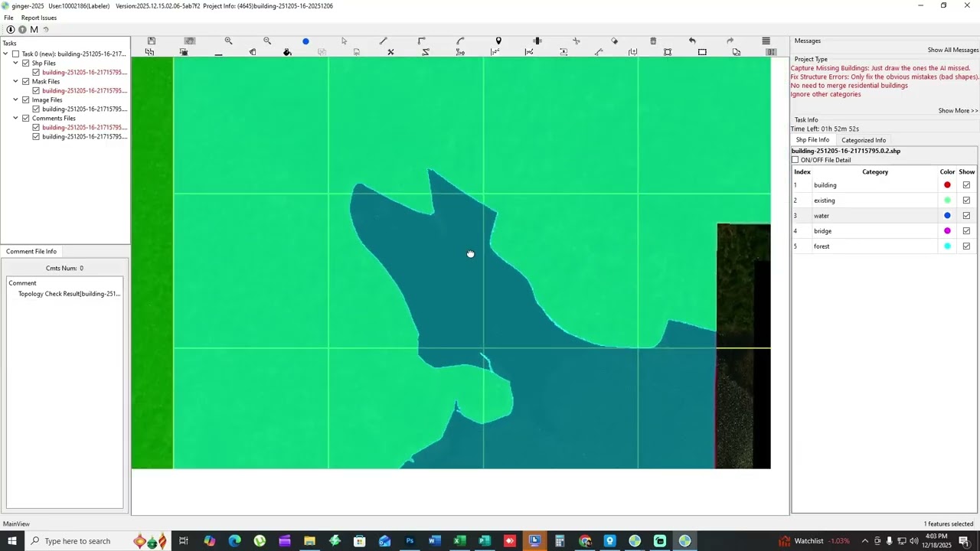Click the zoom out magnifier

click(267, 41)
